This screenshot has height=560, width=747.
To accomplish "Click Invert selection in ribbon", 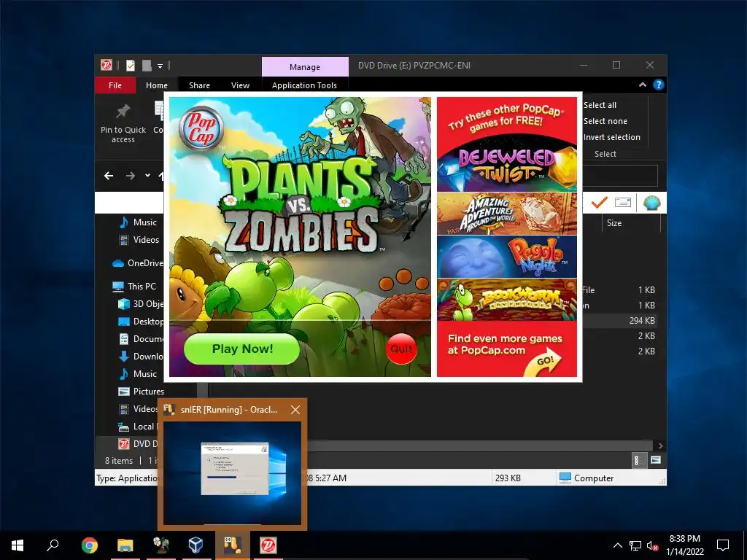I will (x=612, y=137).
